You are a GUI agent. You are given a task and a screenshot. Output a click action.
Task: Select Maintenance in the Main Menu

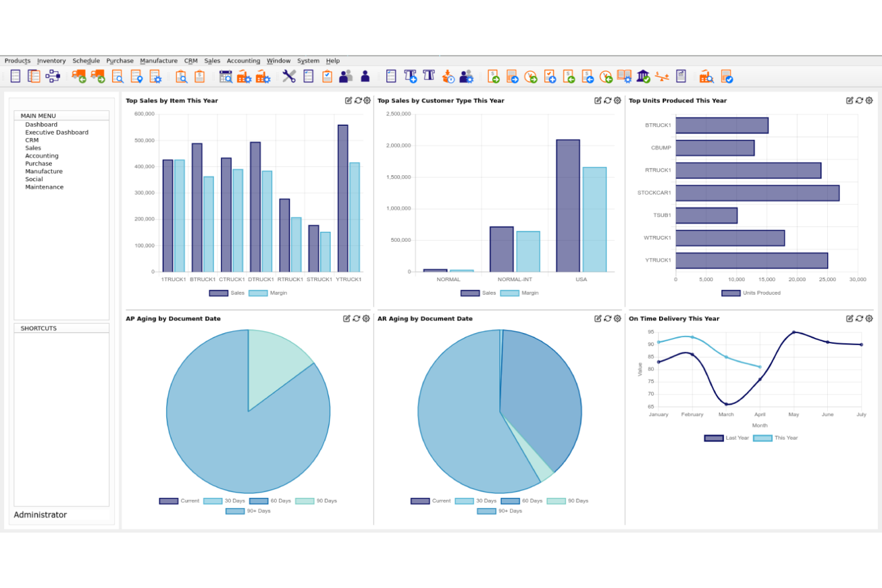[44, 186]
